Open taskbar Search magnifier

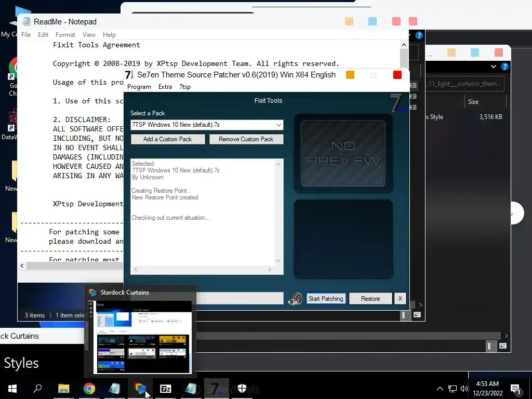pos(37,388)
